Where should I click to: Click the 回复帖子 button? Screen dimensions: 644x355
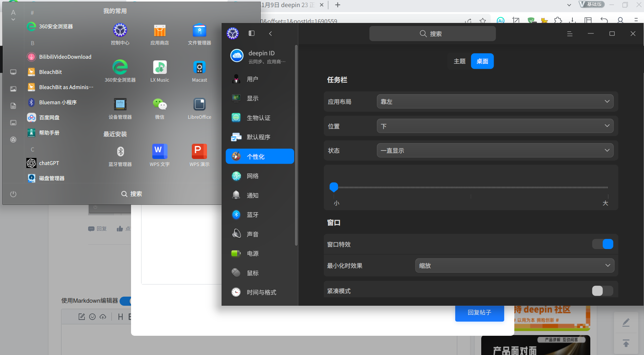(x=480, y=313)
